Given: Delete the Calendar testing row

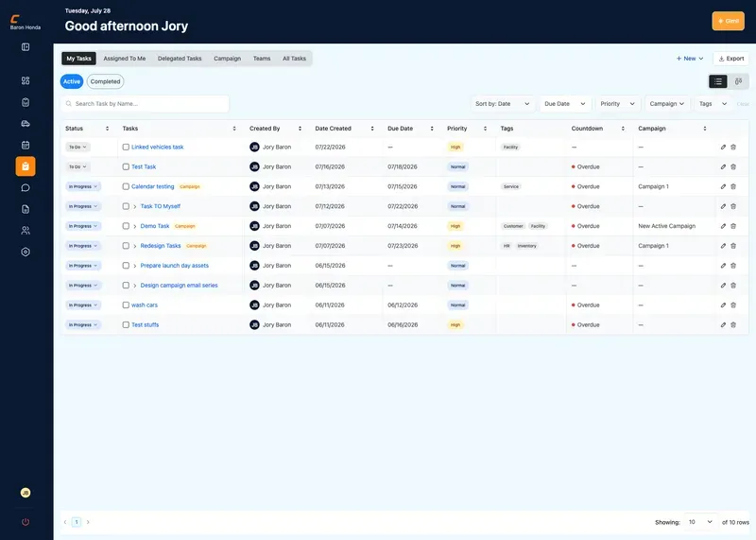Looking at the screenshot, I should pyautogui.click(x=733, y=186).
